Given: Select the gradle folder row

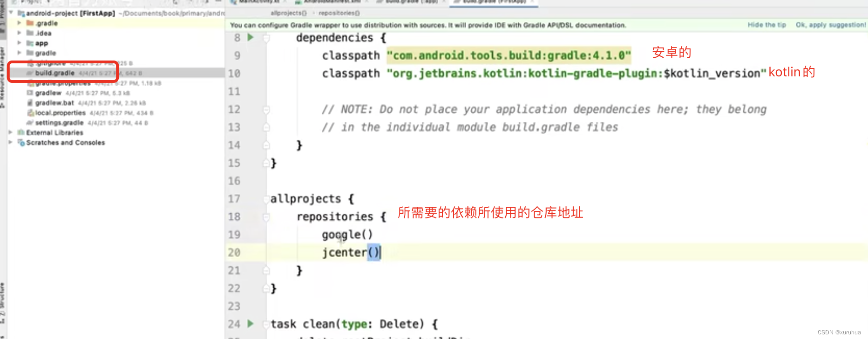Looking at the screenshot, I should [116, 53].
